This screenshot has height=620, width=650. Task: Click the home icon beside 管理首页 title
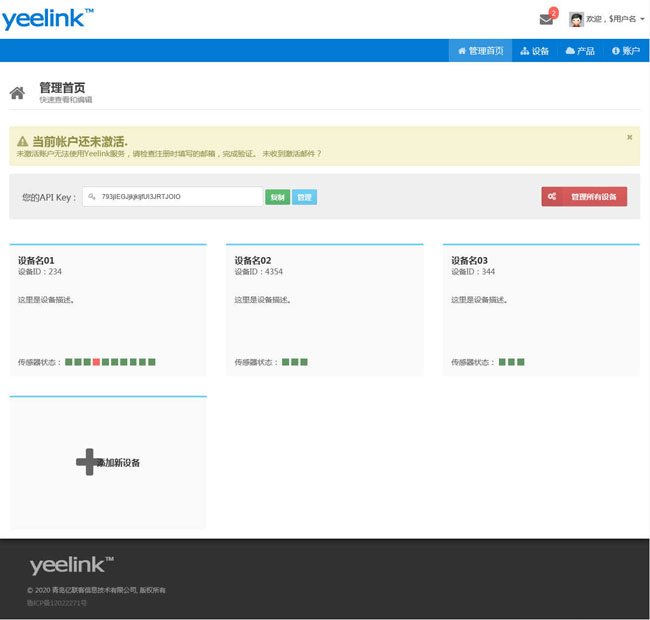coord(17,93)
